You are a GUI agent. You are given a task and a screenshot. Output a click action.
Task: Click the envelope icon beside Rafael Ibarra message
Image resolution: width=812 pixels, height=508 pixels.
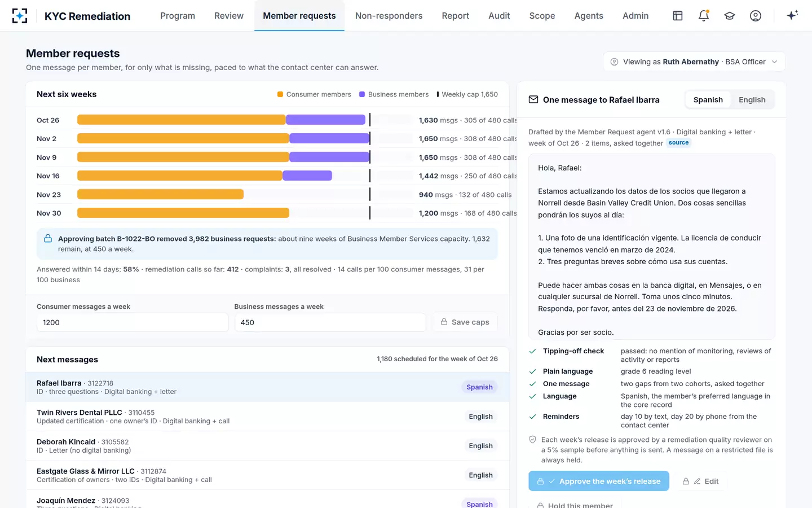(533, 100)
